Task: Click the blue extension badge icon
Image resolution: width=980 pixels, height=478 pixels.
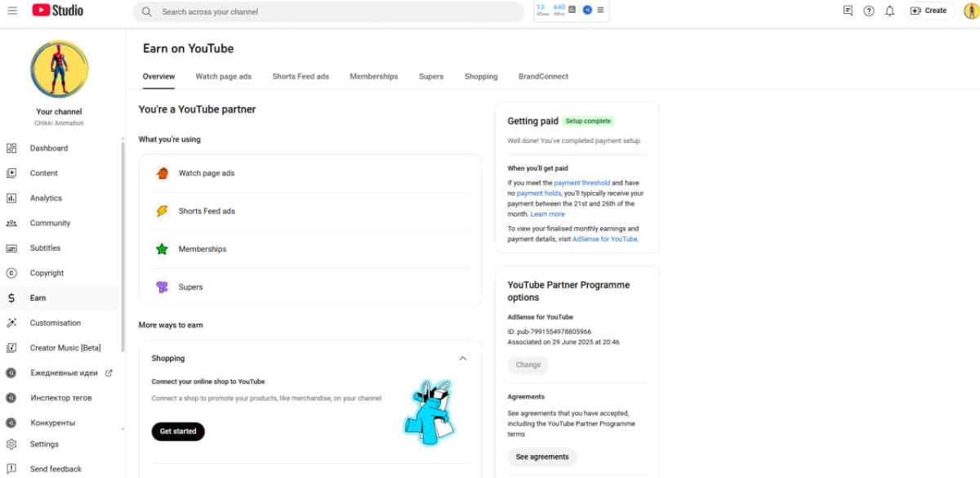Action: pyautogui.click(x=587, y=11)
